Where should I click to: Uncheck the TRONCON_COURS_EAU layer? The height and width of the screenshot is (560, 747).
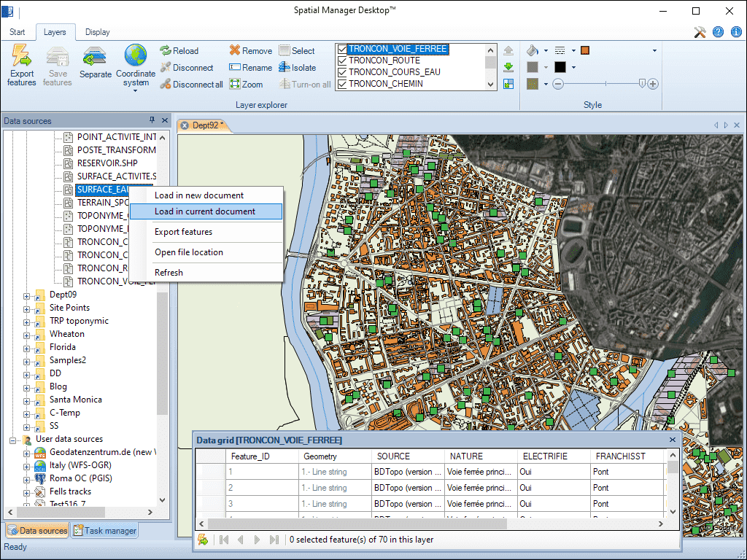coord(342,72)
